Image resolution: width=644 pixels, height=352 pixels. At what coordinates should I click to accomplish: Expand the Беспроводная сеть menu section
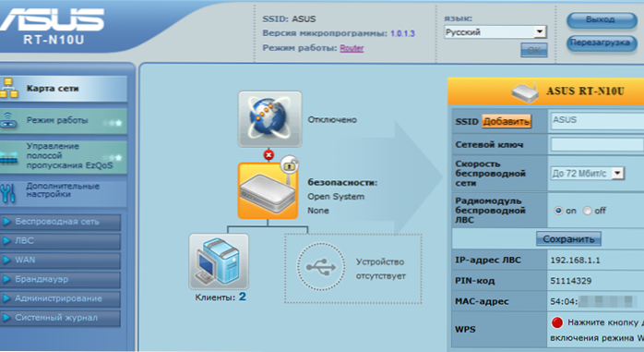click(x=60, y=222)
